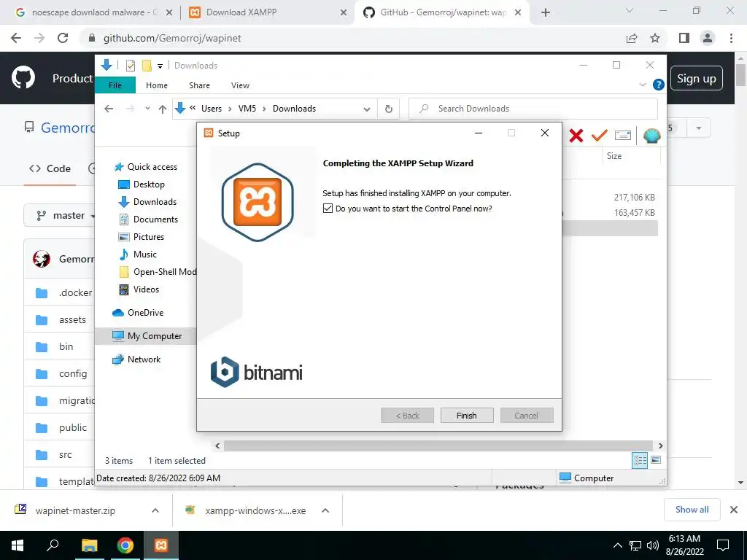The height and width of the screenshot is (560, 747).
Task: Click the orange checkmark toolbar icon
Action: [600, 136]
